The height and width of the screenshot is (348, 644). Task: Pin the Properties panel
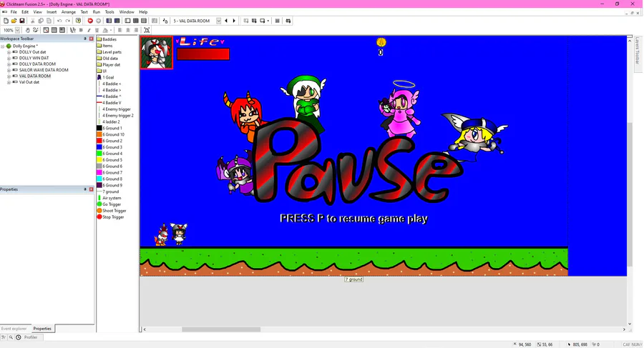pyautogui.click(x=85, y=189)
